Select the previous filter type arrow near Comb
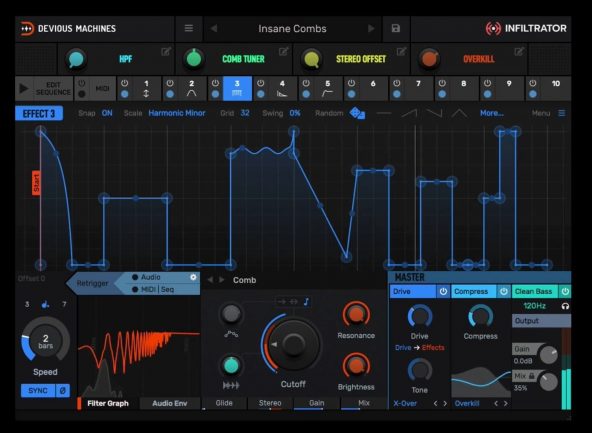592x433 pixels. click(211, 280)
